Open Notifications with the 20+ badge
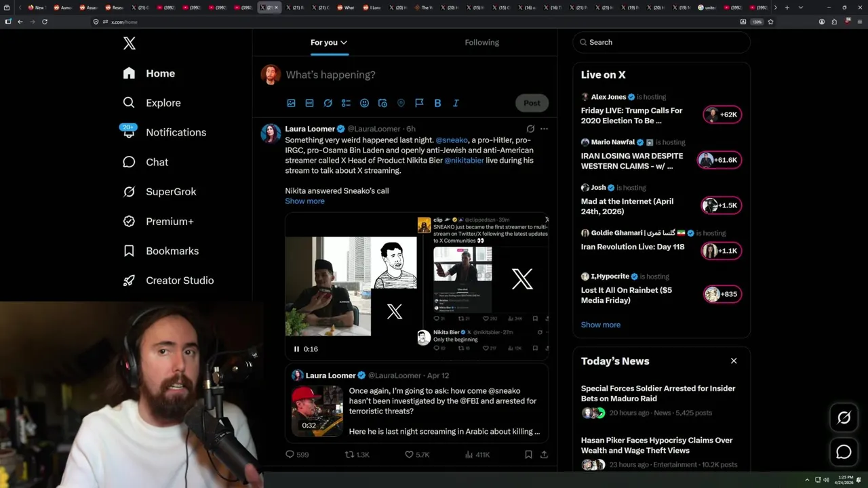 (163, 131)
